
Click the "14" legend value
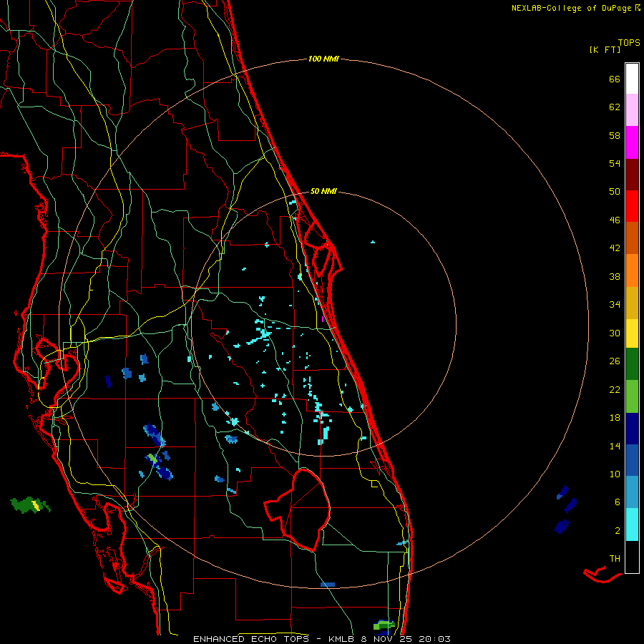click(615, 446)
